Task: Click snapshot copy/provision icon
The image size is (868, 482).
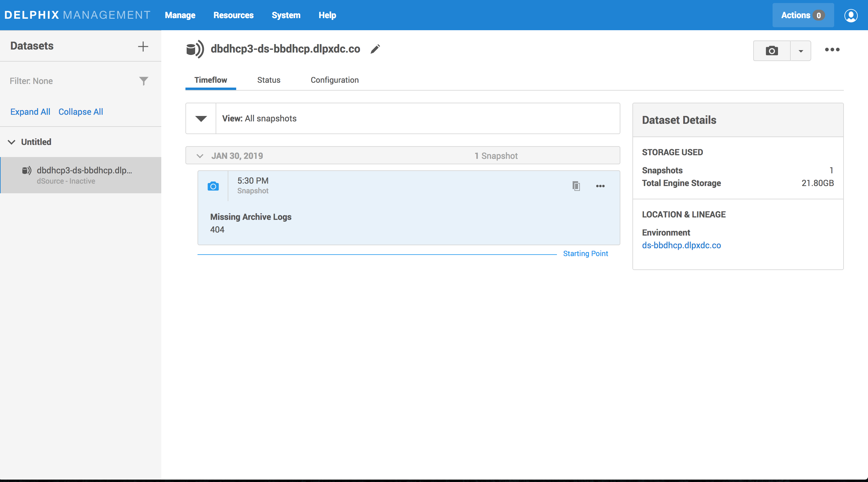Action: click(x=576, y=186)
